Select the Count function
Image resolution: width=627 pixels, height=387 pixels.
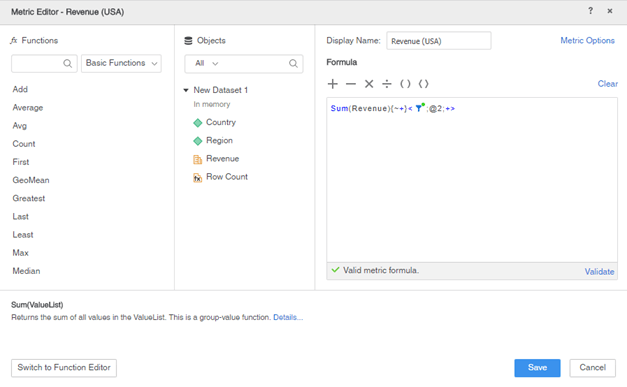point(24,144)
